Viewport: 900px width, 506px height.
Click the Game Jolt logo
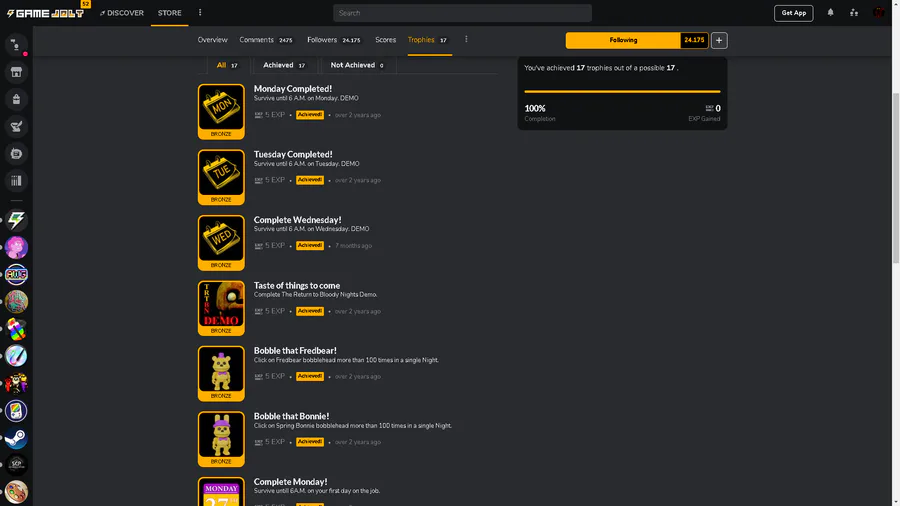(45, 13)
